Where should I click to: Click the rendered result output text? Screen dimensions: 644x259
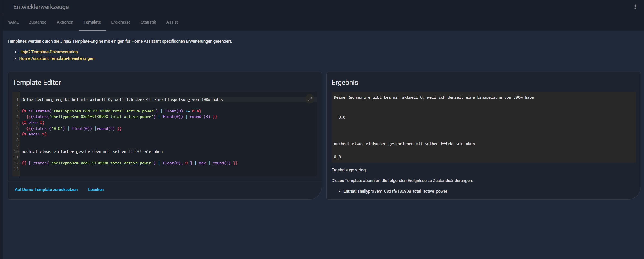tap(434, 97)
